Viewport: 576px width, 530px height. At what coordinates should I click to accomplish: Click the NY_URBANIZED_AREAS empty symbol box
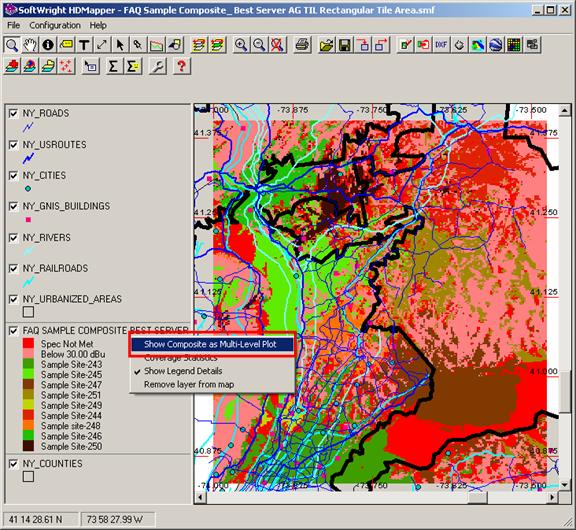pyautogui.click(x=28, y=312)
